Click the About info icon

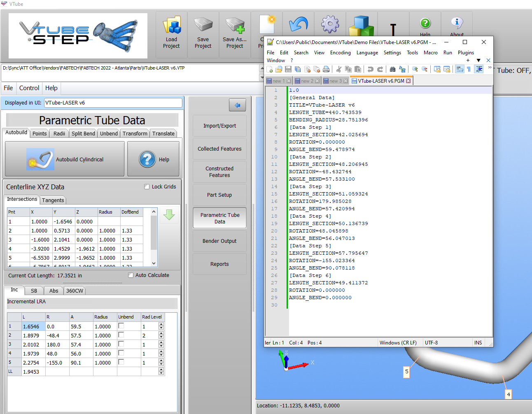[x=457, y=23]
